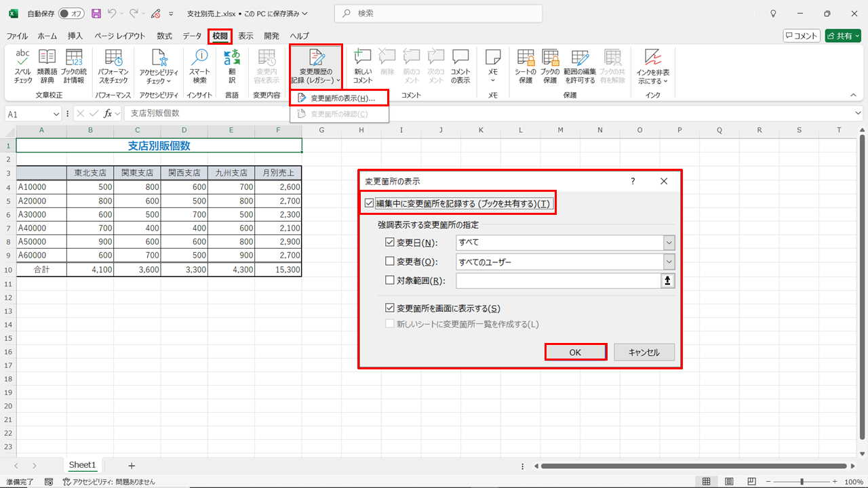Save the workbook with the save icon

point(96,14)
